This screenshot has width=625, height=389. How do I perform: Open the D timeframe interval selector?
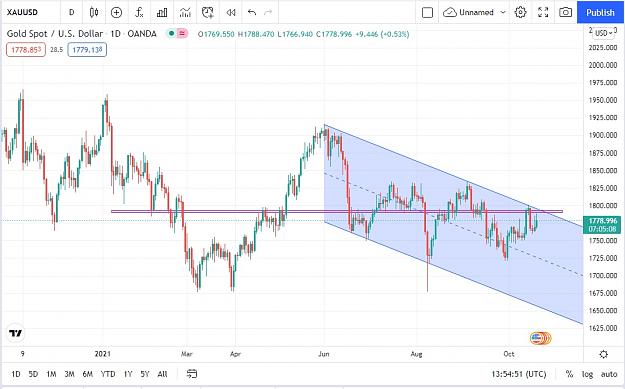[x=72, y=12]
